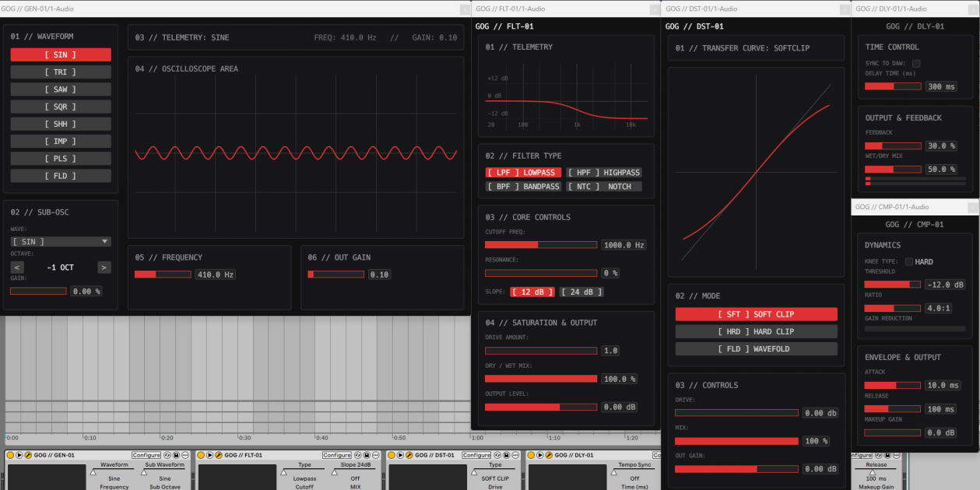Choose [ BPF ] BANDPASS filter type
Screen dimensions: 980x490
(x=523, y=187)
